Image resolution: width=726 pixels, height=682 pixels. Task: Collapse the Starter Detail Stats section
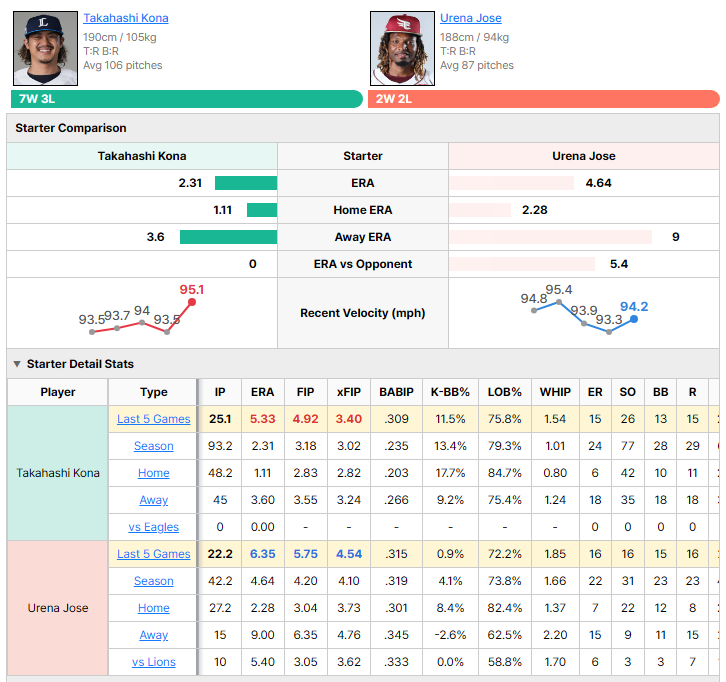(x=17, y=364)
